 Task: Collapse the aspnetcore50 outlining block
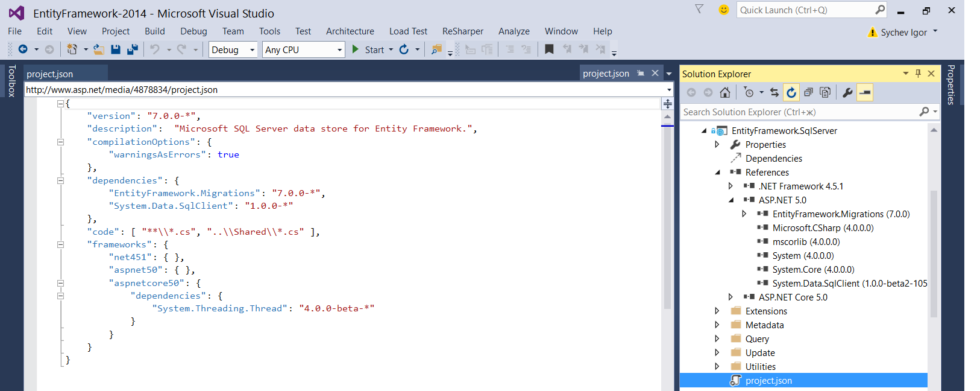click(60, 283)
